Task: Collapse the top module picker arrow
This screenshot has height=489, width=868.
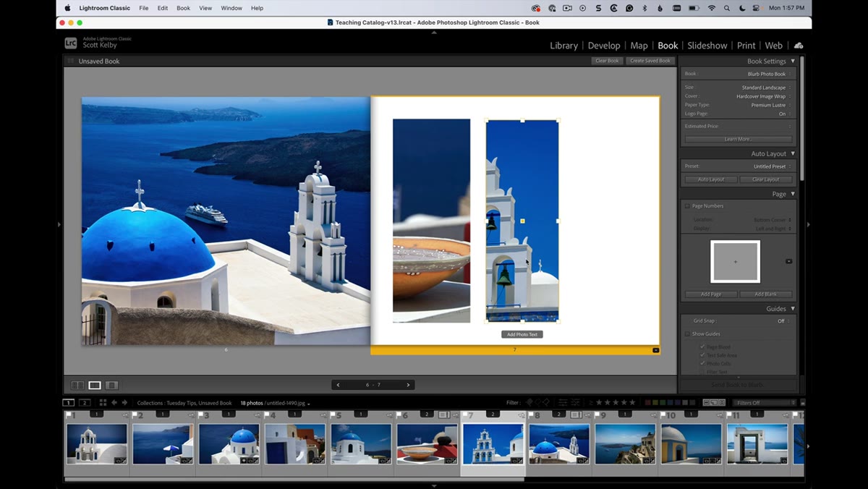Action: coord(434,32)
